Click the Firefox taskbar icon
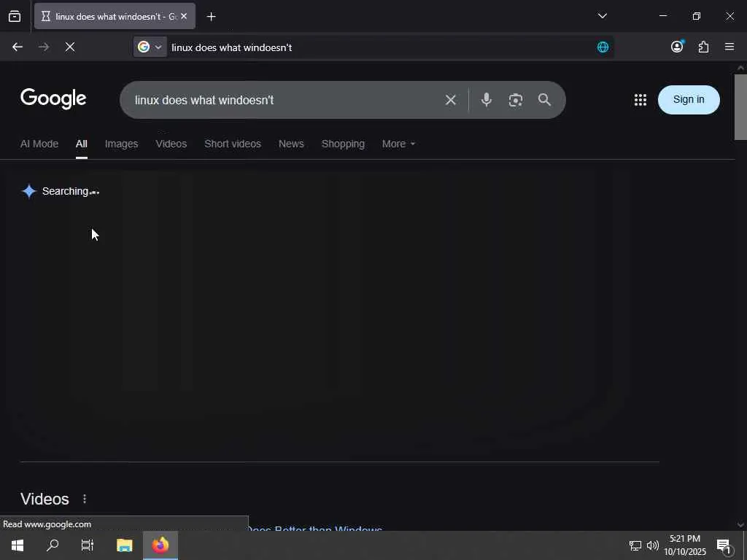 click(x=160, y=545)
